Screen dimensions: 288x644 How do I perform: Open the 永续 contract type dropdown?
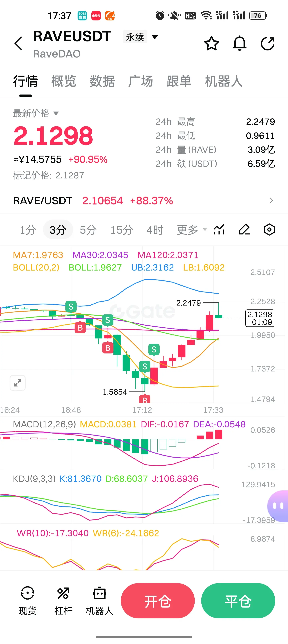[x=140, y=37]
